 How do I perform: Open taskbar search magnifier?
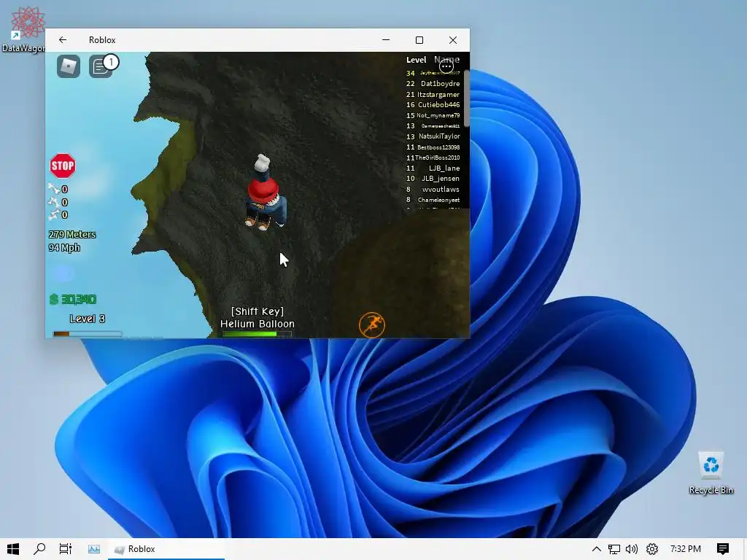coord(39,549)
